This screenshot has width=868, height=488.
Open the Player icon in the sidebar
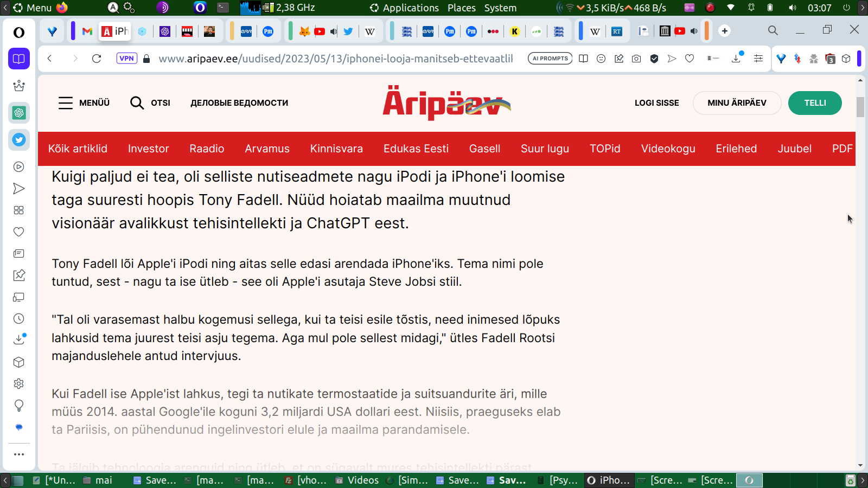coord(19,167)
